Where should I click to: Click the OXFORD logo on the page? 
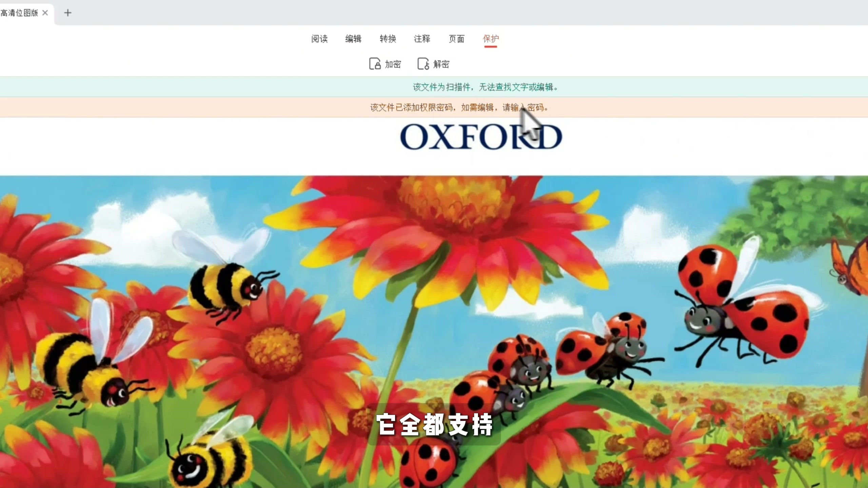(x=481, y=137)
